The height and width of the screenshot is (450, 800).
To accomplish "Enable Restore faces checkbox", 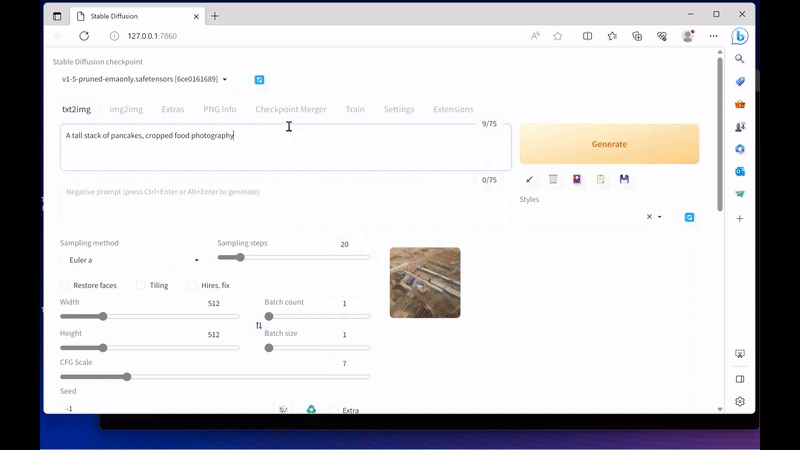I will coord(64,285).
